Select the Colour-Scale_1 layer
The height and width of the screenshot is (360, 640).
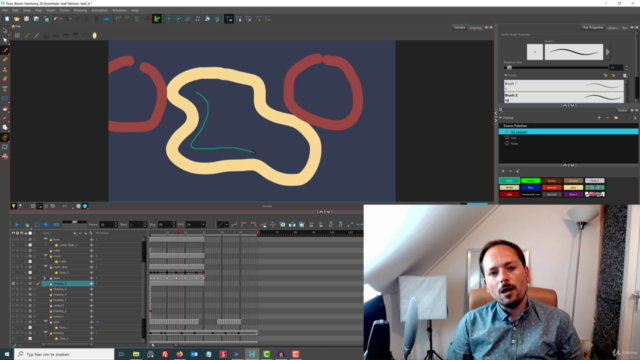pos(68,245)
